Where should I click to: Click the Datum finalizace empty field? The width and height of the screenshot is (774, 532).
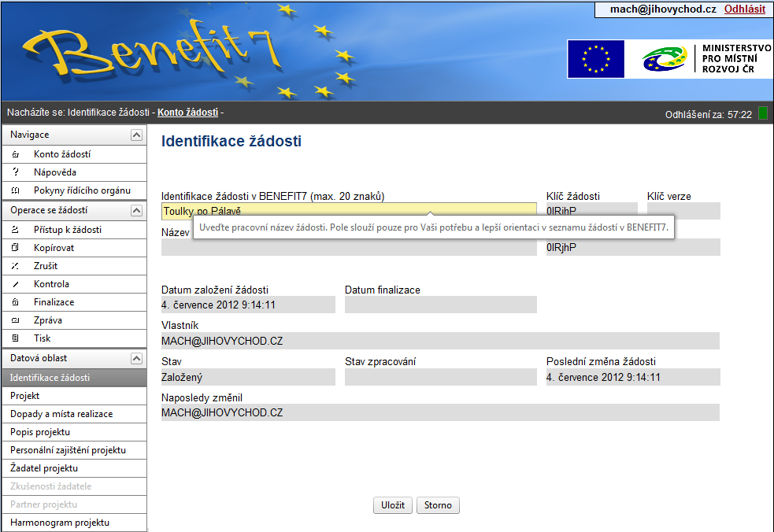pyautogui.click(x=441, y=305)
